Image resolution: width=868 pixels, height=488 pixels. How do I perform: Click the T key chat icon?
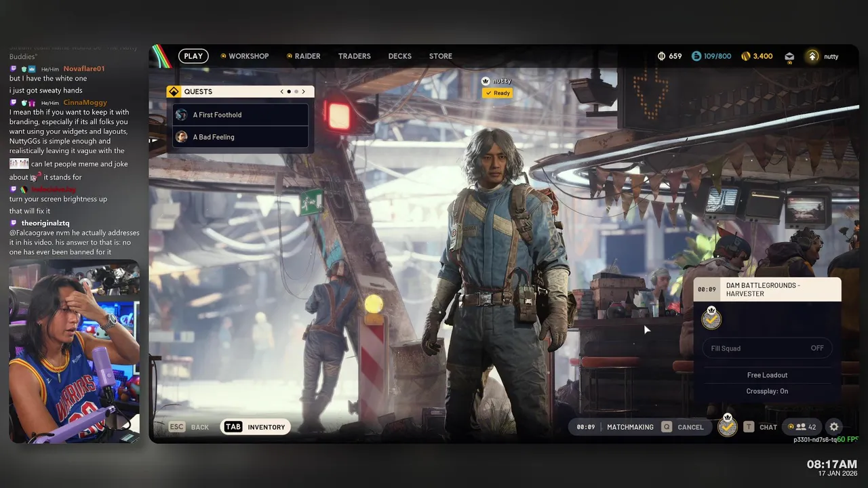(749, 427)
